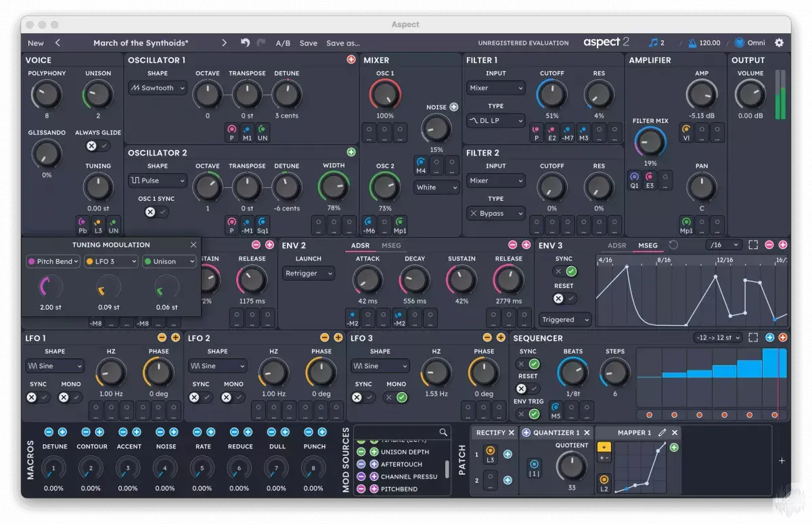Screen dimensions: 812x524
Task: Click the orange minus icon on LFO 1
Action: pyautogui.click(x=162, y=337)
